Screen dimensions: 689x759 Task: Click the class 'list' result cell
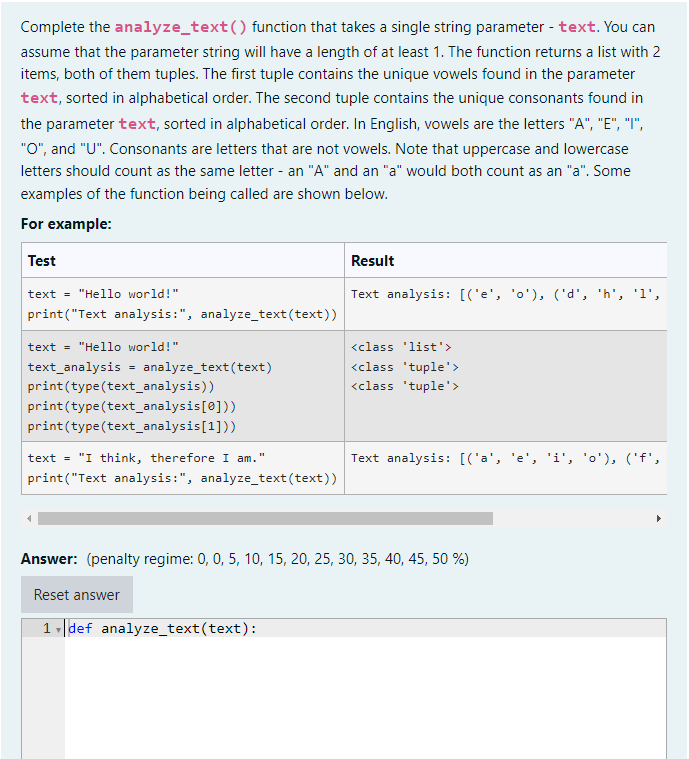[505, 386]
